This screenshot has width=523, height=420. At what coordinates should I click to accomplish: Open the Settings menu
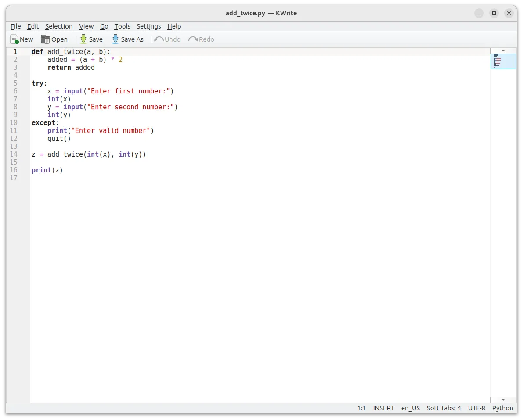(148, 26)
